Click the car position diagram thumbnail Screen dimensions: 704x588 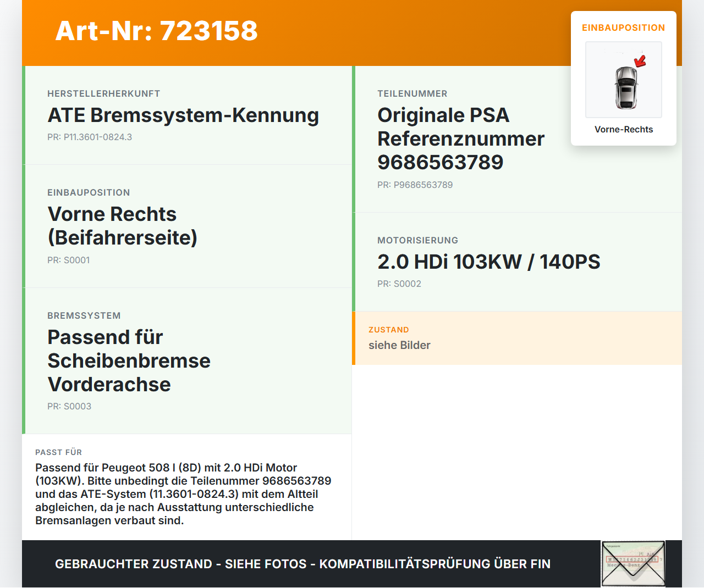(x=624, y=80)
